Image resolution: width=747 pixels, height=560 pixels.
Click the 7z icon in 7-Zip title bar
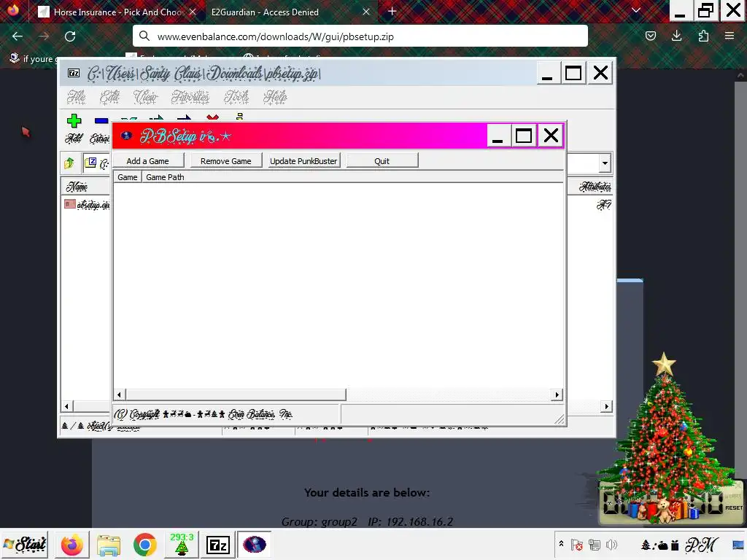(74, 73)
